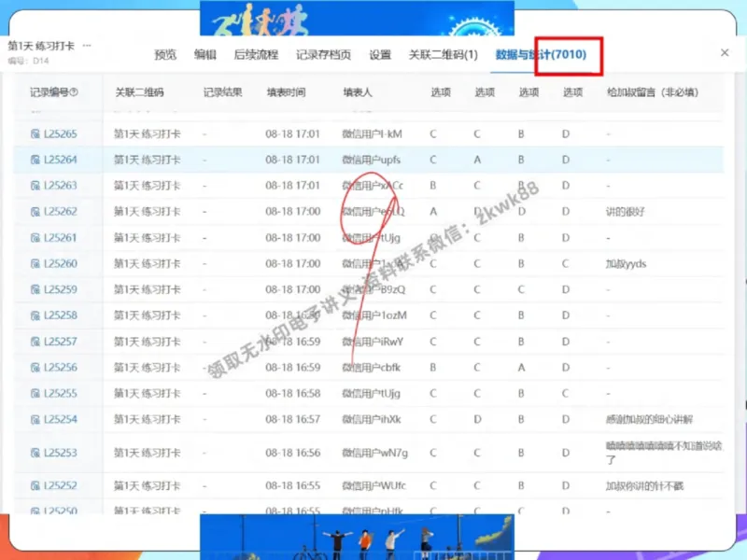Select the 微信用户I-kM cell
The image size is (747, 560).
(372, 133)
